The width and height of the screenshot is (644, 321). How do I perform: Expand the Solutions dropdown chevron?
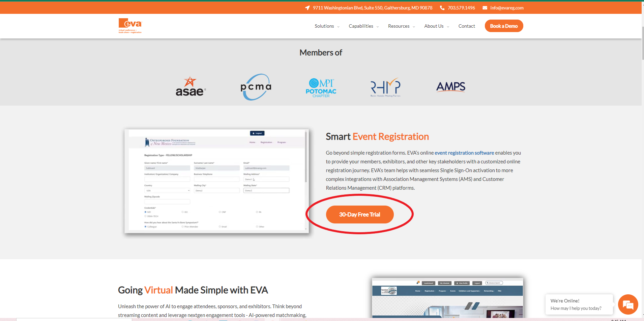pos(338,27)
